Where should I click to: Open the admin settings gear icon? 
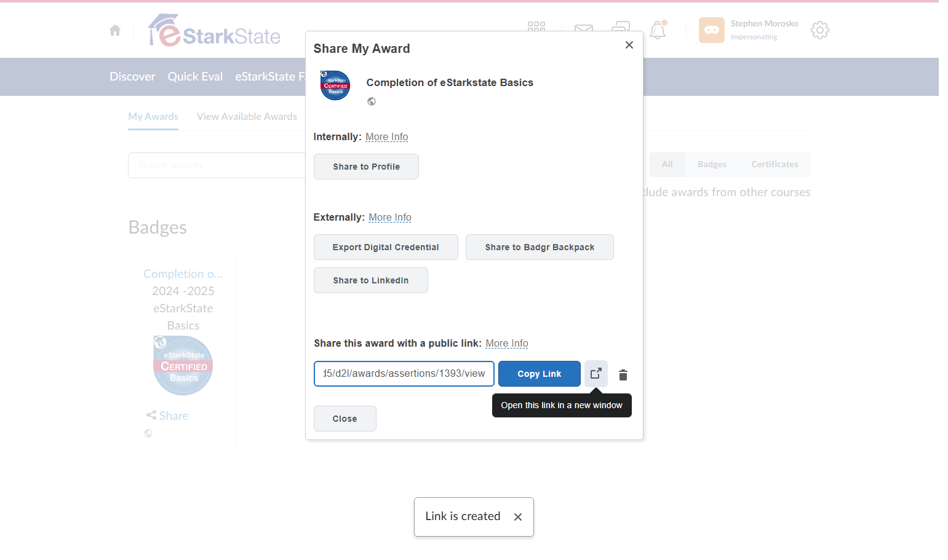(x=819, y=30)
